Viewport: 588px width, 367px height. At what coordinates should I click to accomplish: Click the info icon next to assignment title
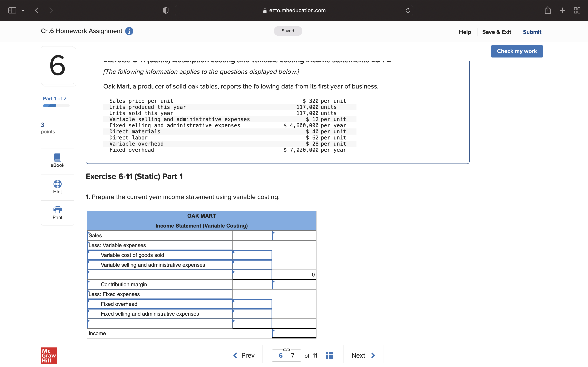[129, 31]
